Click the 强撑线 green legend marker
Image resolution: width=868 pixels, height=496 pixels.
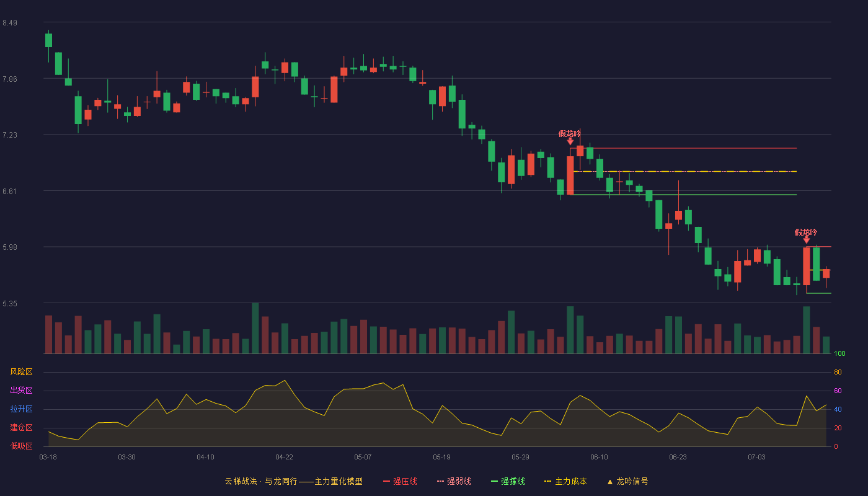494,481
